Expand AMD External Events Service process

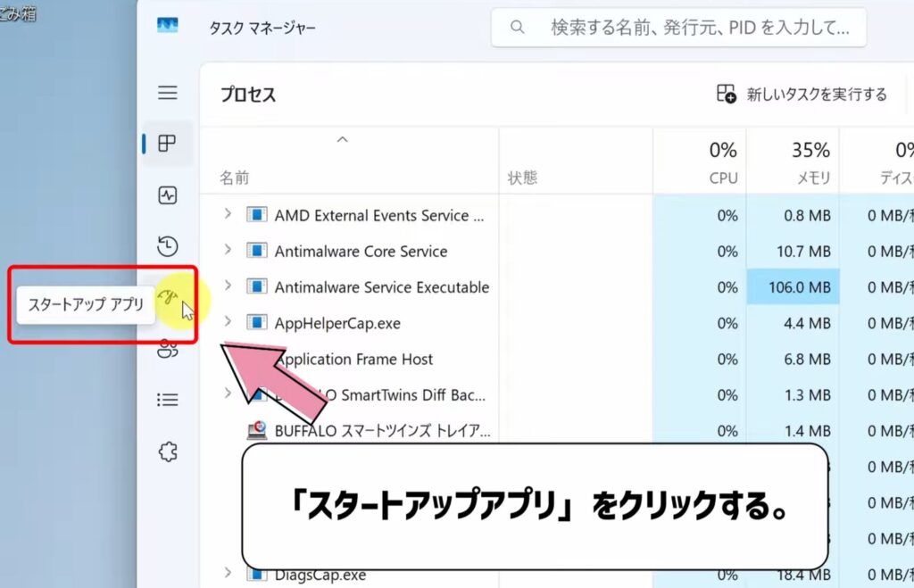pyautogui.click(x=228, y=214)
